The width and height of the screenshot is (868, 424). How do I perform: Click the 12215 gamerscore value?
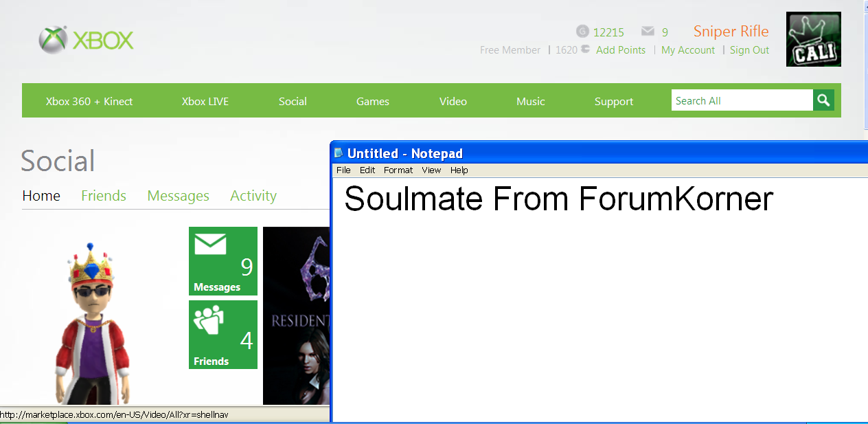(x=608, y=32)
